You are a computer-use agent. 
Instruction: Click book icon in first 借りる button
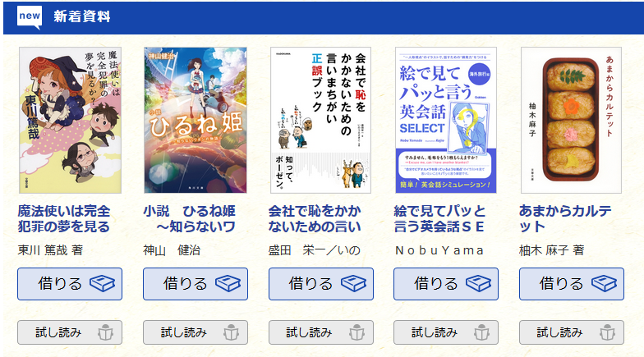click(x=102, y=284)
